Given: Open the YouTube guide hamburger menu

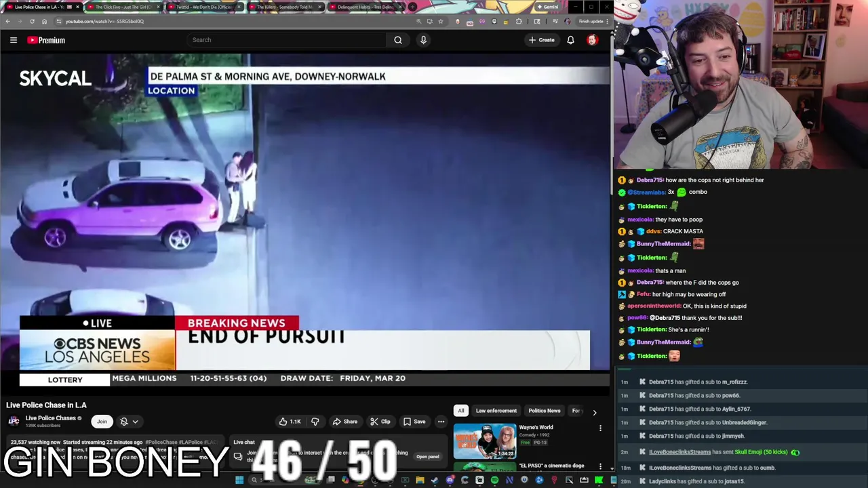Looking at the screenshot, I should click(x=13, y=40).
